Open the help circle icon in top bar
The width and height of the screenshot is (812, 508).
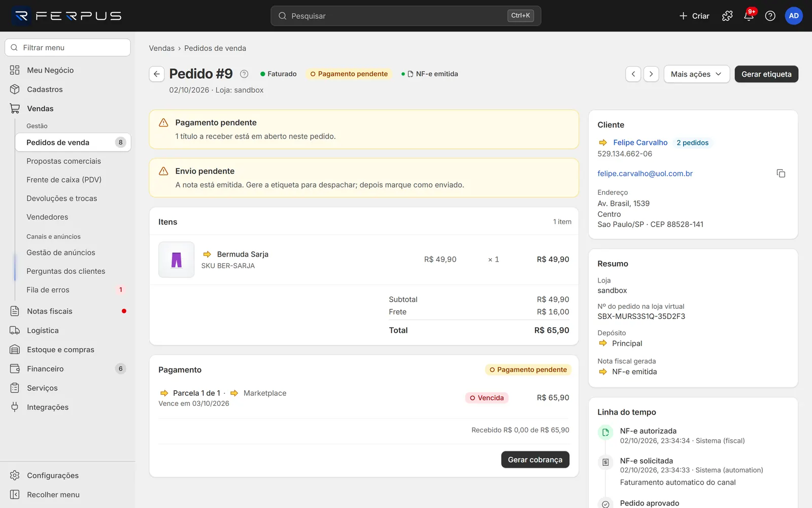point(770,16)
